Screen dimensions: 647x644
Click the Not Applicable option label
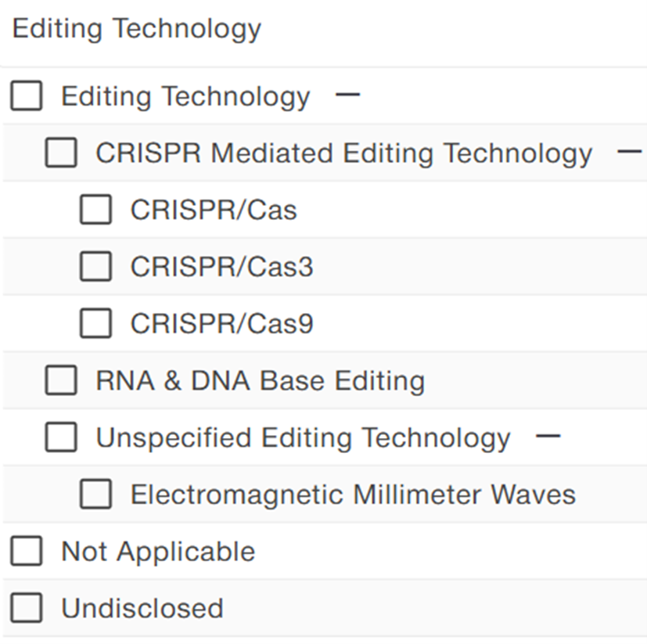(158, 552)
